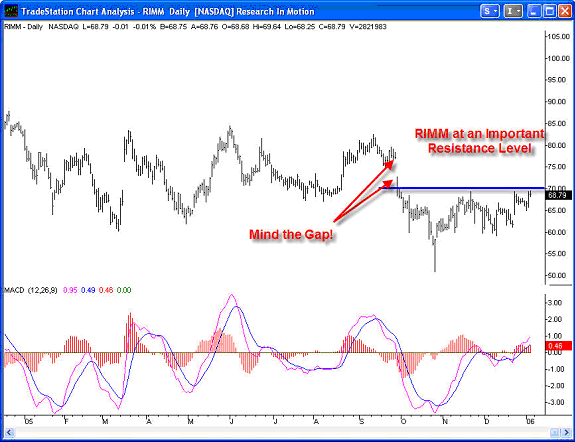Viewport: 575px width, 442px height.
Task: Click the 55.00 price axis label
Action: [x=557, y=254]
